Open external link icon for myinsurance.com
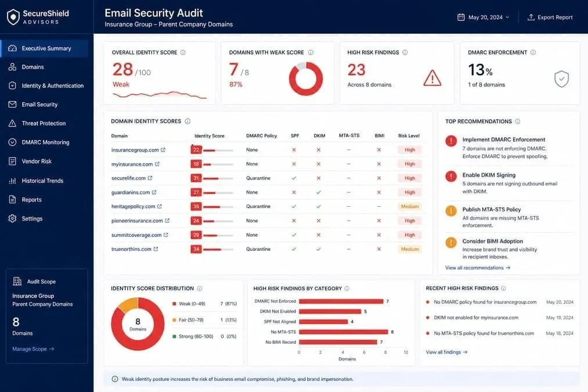Viewport: 588px width, 392px height. [x=157, y=164]
